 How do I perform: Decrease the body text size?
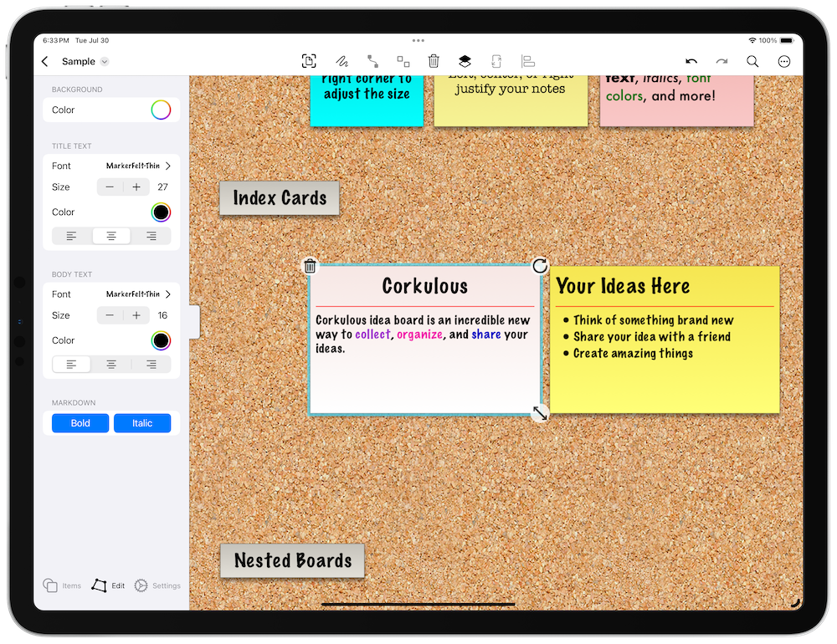click(x=110, y=315)
